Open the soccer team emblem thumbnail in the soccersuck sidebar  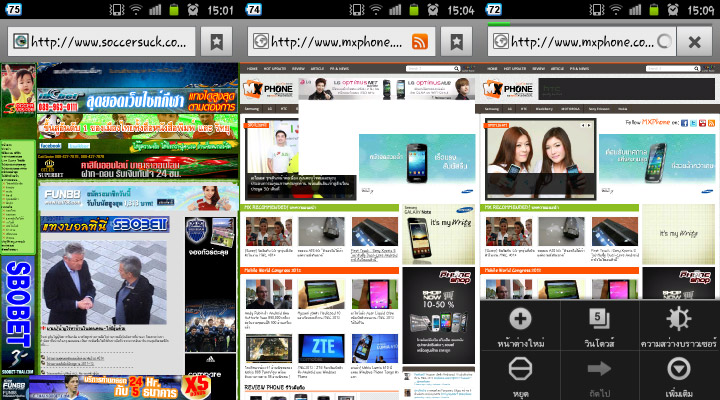click(x=197, y=231)
